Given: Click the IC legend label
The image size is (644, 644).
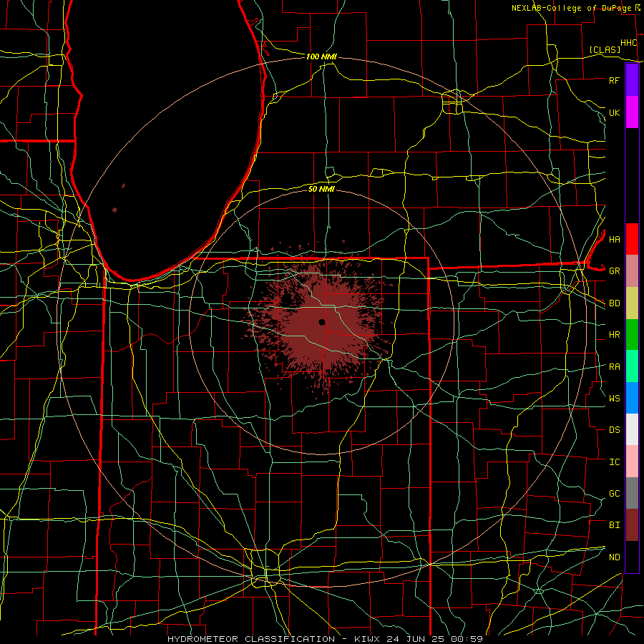Looking at the screenshot, I should (614, 462).
